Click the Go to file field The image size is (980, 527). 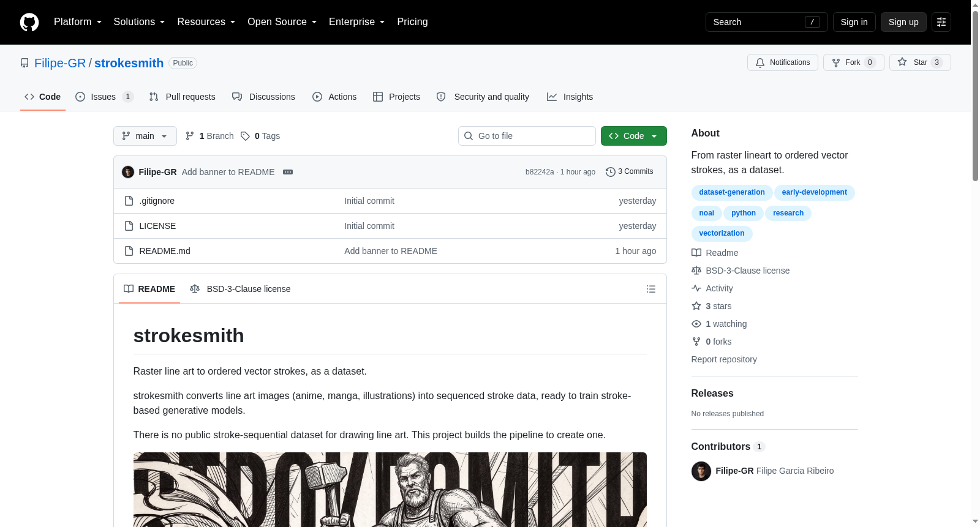pos(527,136)
